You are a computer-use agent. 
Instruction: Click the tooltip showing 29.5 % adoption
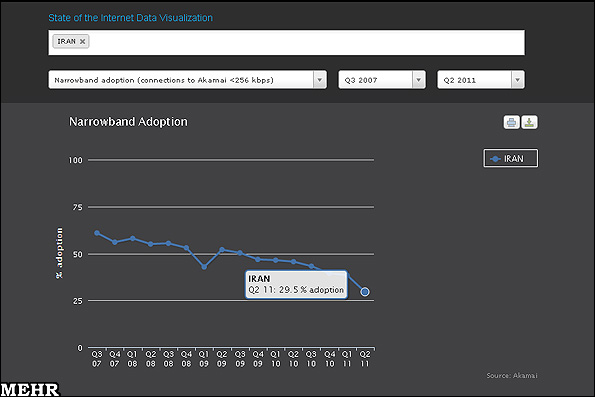(x=296, y=284)
